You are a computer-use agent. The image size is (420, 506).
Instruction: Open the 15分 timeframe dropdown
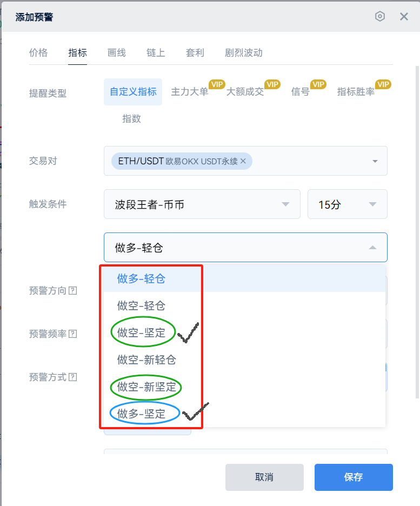[x=347, y=204]
